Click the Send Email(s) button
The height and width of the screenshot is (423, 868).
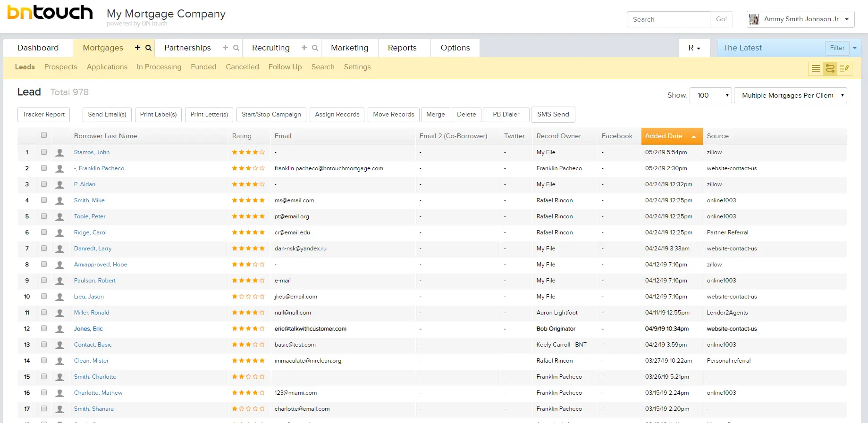pyautogui.click(x=107, y=115)
